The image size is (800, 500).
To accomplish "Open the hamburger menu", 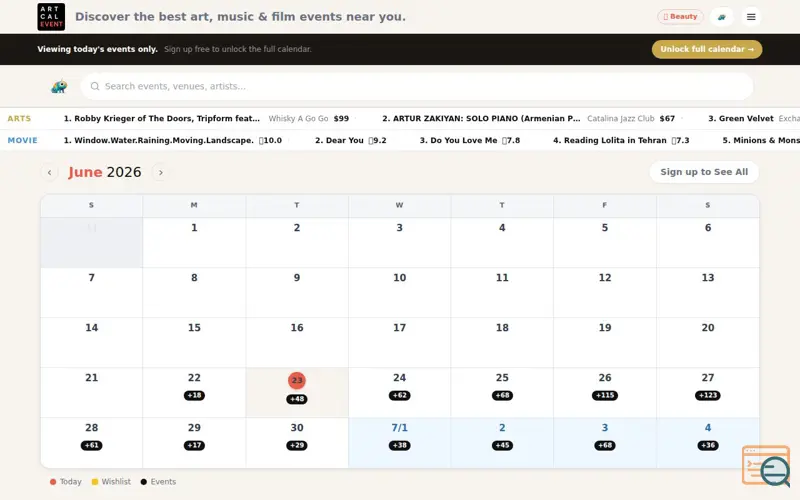I will [751, 17].
